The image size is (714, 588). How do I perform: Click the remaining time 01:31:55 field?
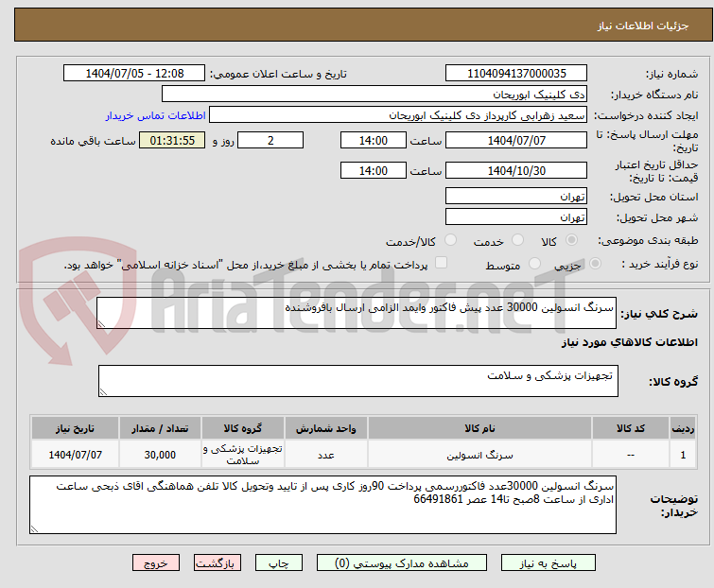coord(172,140)
